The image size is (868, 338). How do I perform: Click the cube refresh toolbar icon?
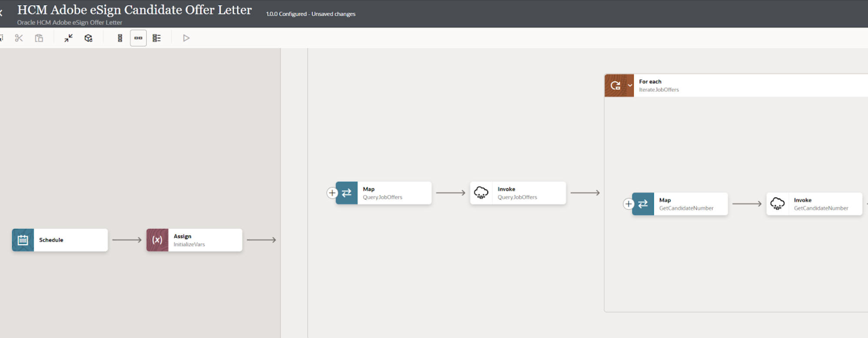click(x=89, y=38)
